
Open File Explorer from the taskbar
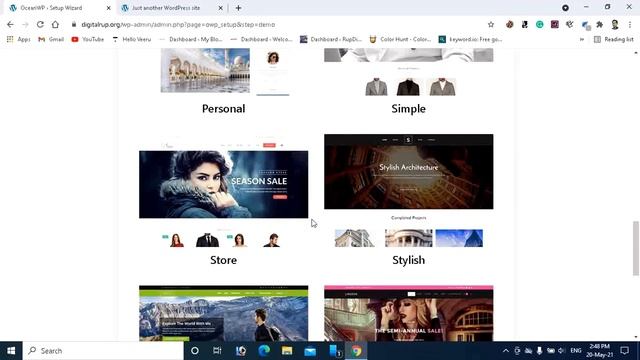(287, 351)
